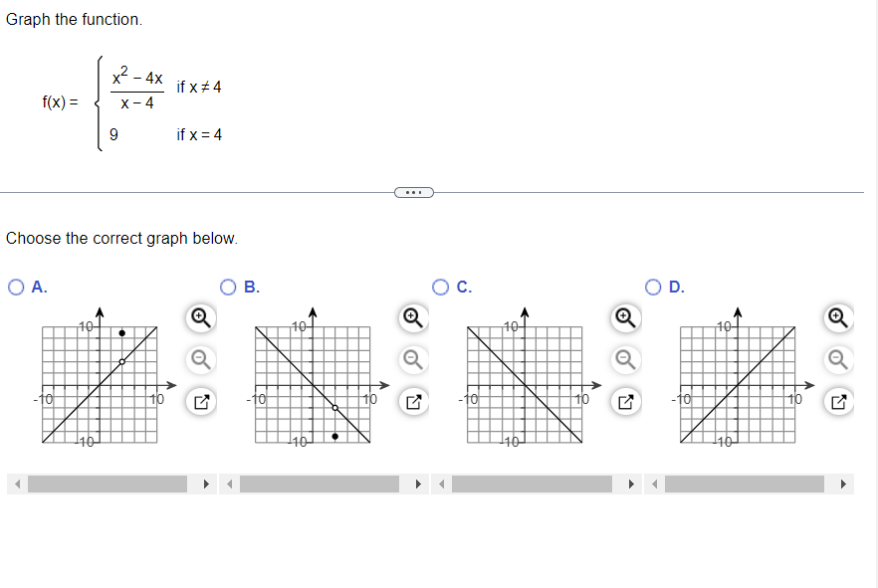Open graph C in the enlarged pop-out view
Image resolution: width=878 pixels, height=588 pixels.
[x=625, y=400]
